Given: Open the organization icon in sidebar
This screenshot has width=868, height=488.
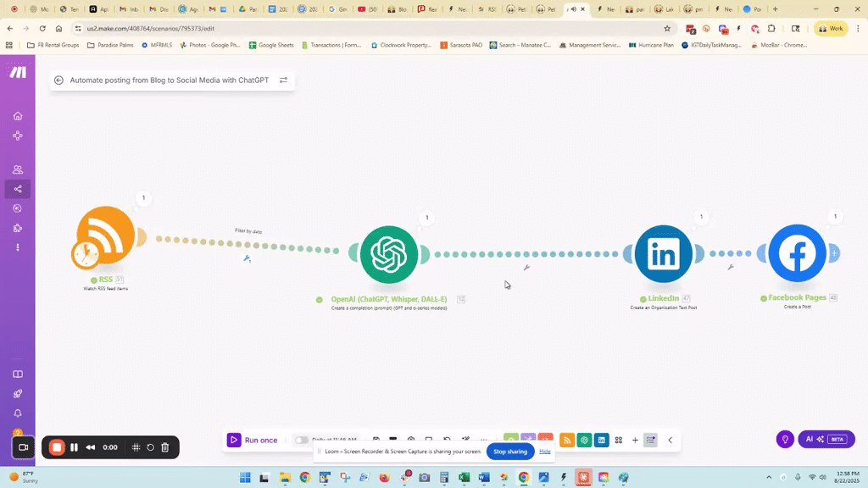Looking at the screenshot, I should [18, 136].
